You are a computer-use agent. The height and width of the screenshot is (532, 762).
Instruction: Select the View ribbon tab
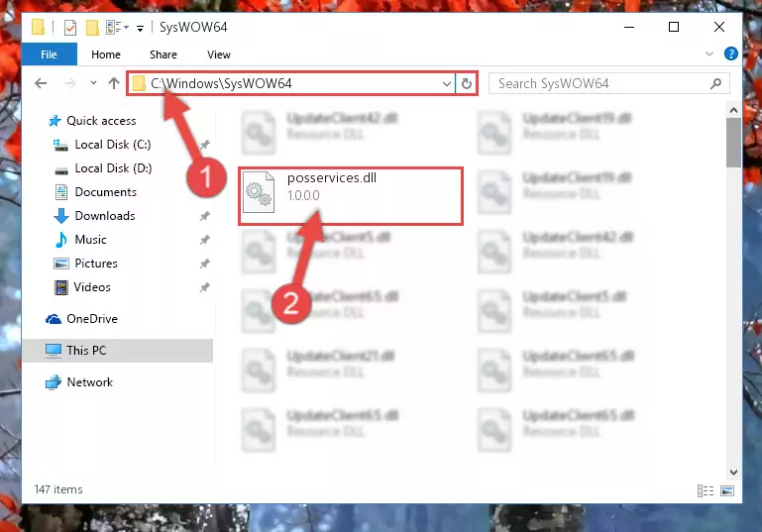pos(219,54)
